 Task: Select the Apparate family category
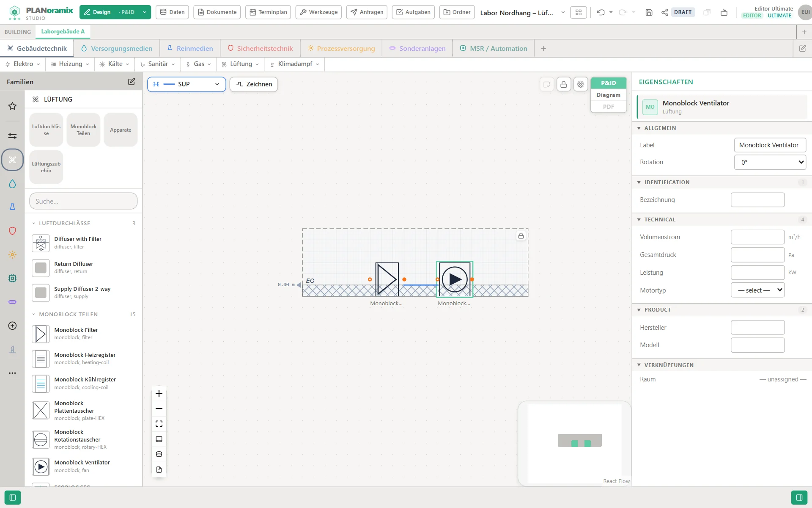pyautogui.click(x=121, y=130)
